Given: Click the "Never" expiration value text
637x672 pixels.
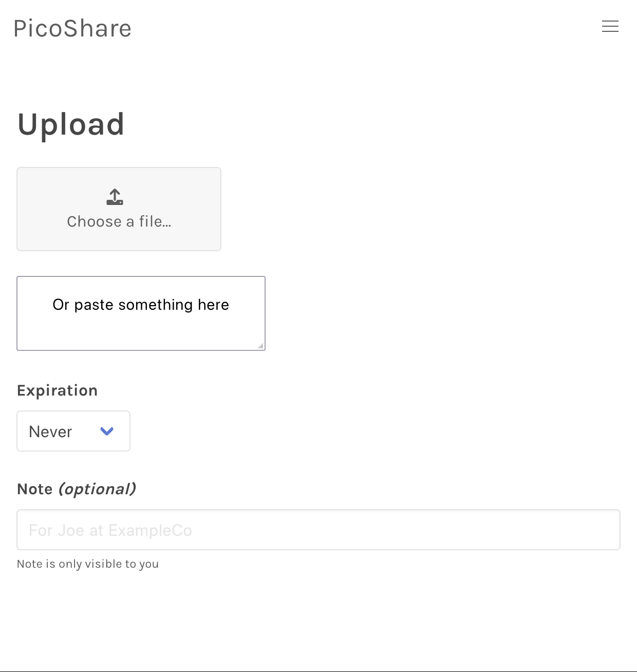Looking at the screenshot, I should point(50,432).
